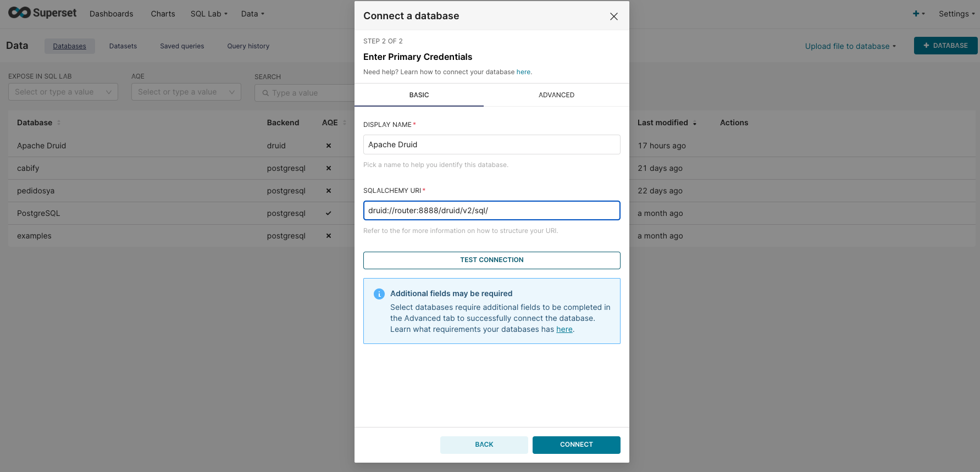The height and width of the screenshot is (472, 980).
Task: Open the 'here' help link near Need help
Action: point(523,72)
